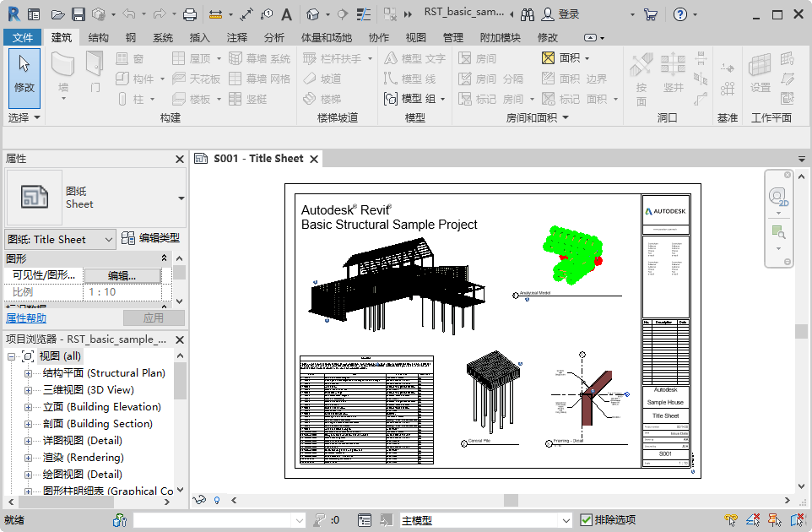Screen dimensions: 812x532
Task: Click the Railing tool icon
Action: (x=309, y=58)
